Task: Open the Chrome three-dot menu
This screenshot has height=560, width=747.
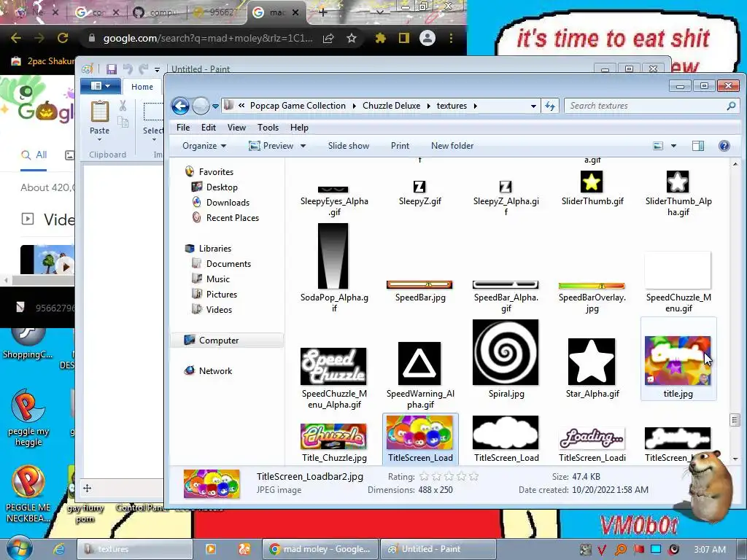Action: (451, 38)
